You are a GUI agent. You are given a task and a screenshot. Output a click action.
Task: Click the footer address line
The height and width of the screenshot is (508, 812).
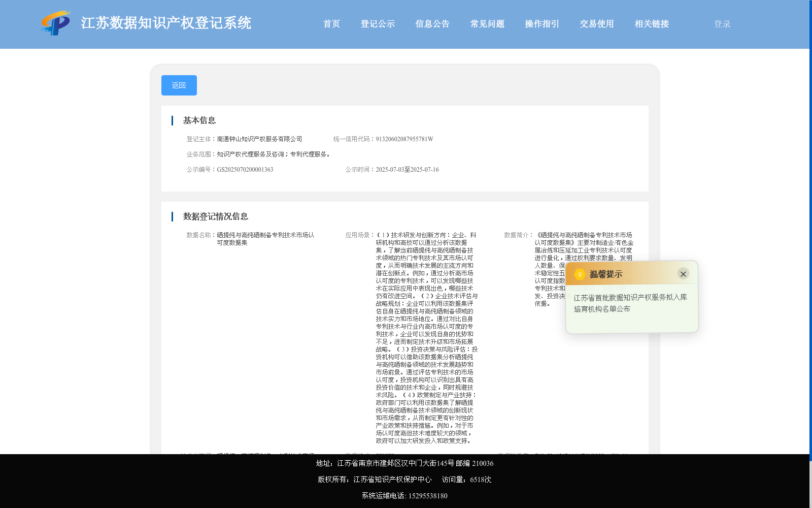click(404, 463)
